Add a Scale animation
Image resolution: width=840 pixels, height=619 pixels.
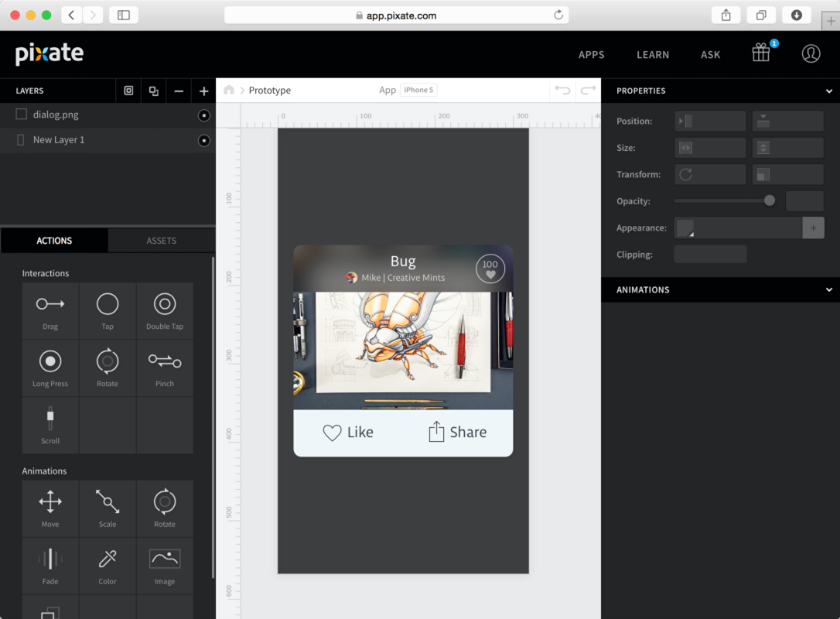[x=108, y=508]
